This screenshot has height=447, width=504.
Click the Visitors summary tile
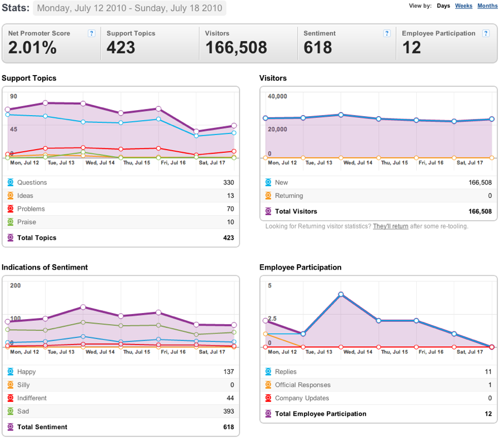point(248,43)
